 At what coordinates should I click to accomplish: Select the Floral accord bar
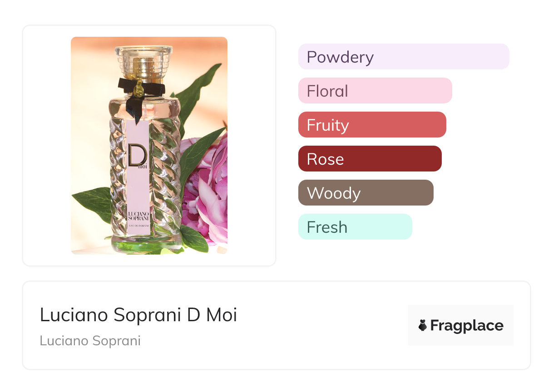[375, 91]
